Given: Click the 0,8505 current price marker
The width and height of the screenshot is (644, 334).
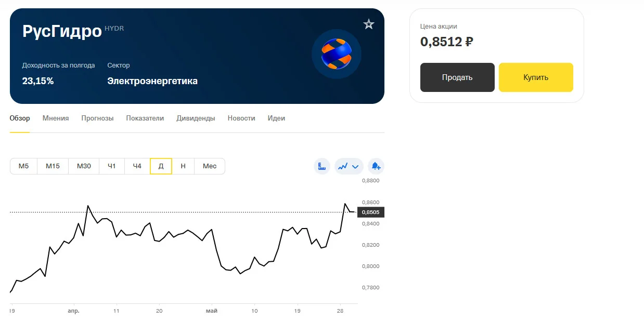Looking at the screenshot, I should point(371,212).
